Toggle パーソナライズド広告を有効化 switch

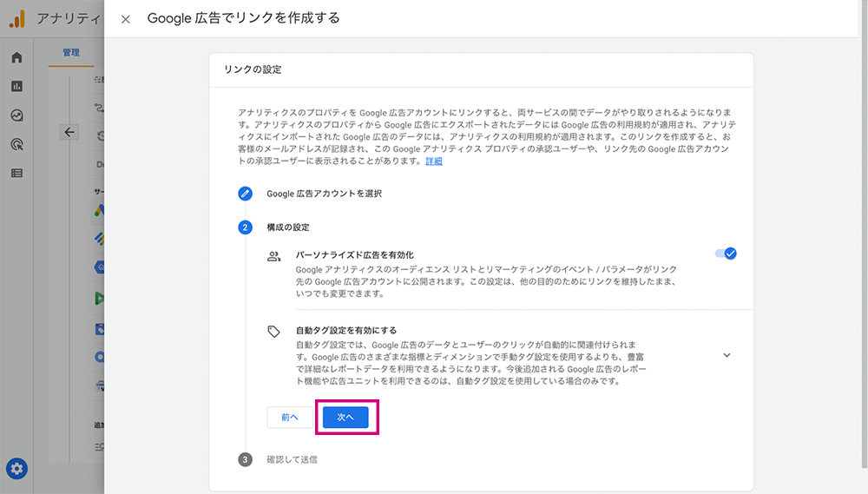point(726,254)
